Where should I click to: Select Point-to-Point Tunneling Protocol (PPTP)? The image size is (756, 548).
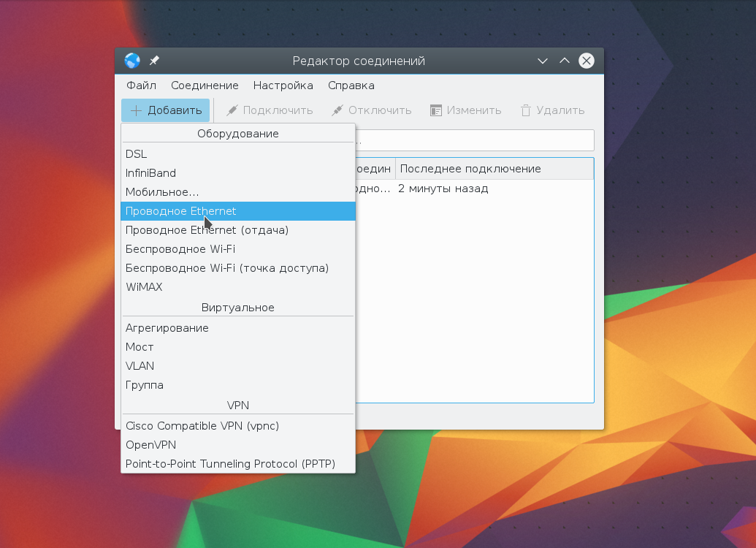coord(230,464)
